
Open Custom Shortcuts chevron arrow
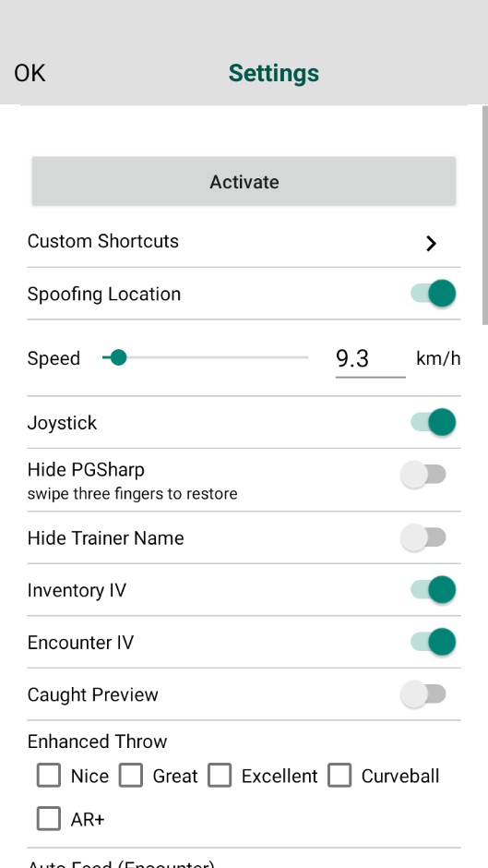point(431,243)
